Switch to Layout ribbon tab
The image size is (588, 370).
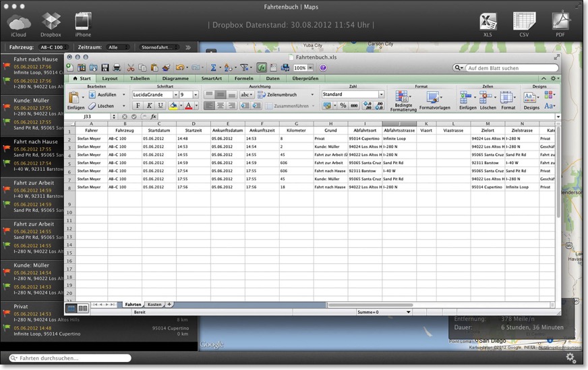click(x=110, y=78)
